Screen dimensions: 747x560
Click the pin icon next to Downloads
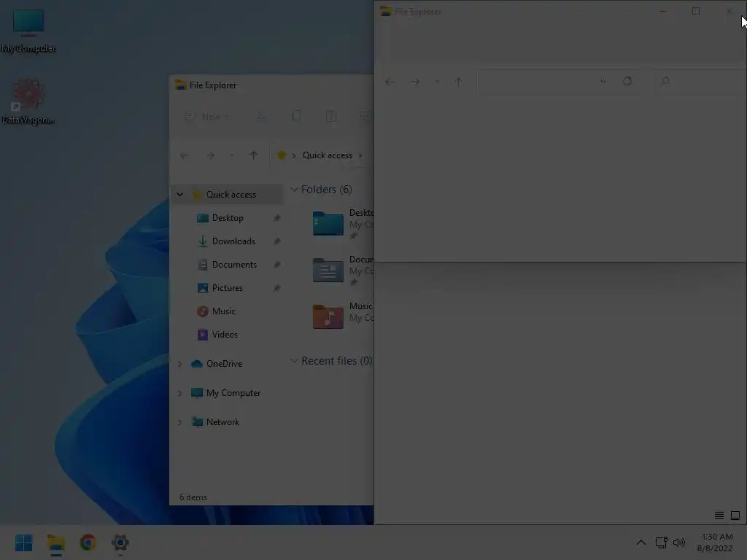click(276, 241)
